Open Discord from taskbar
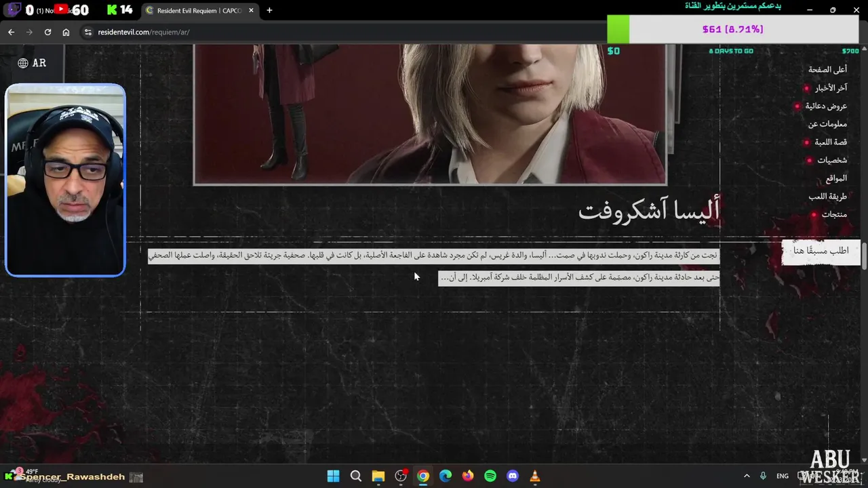This screenshot has width=868, height=488. click(x=513, y=476)
